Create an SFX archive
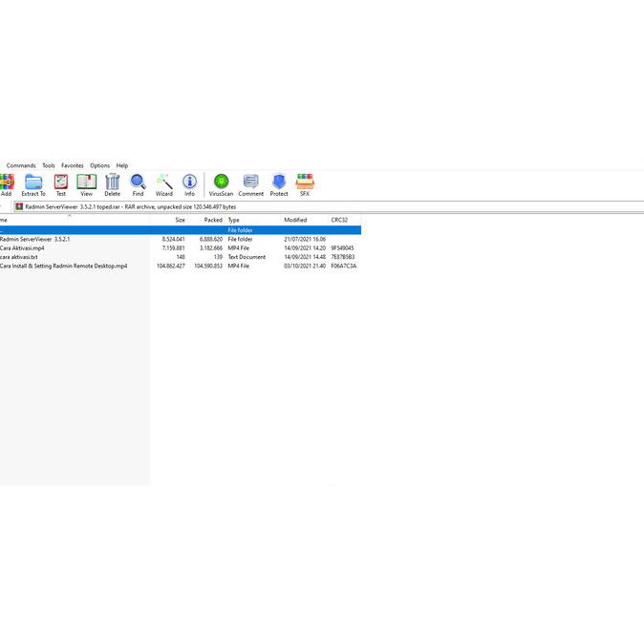The image size is (644, 644). (305, 184)
